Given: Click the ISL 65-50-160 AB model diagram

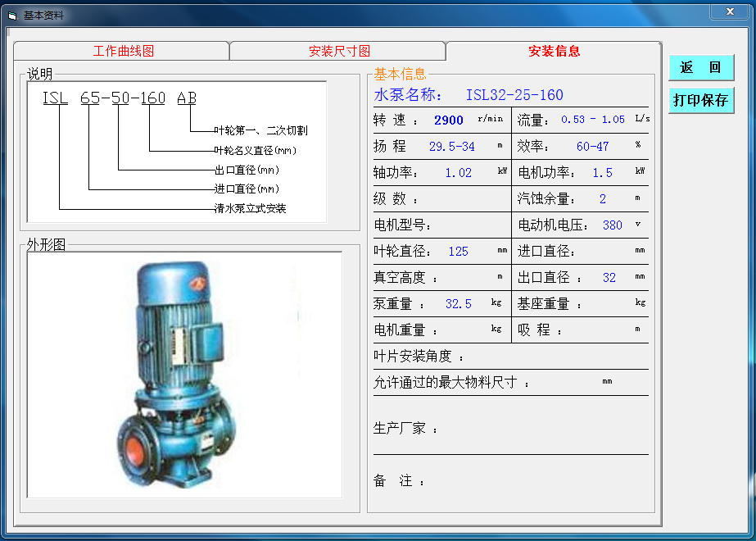Looking at the screenshot, I should (x=176, y=152).
